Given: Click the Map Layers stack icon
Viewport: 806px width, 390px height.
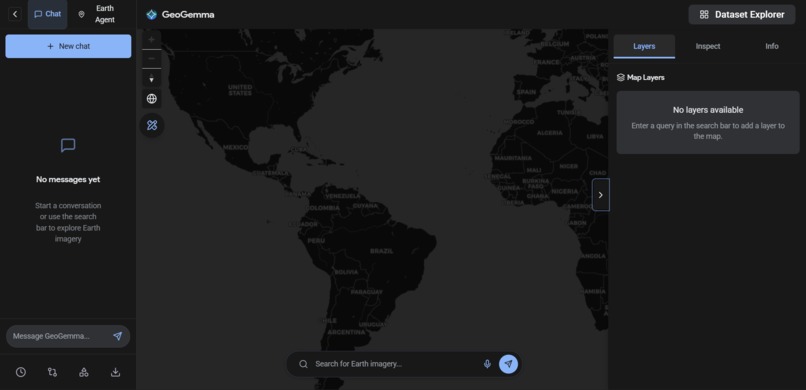Looking at the screenshot, I should coord(620,78).
